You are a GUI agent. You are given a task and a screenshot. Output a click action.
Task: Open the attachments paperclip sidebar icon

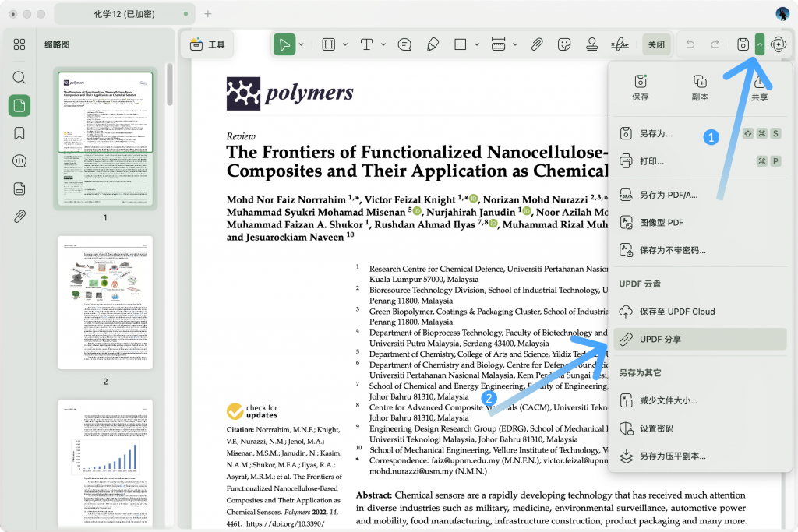tap(19, 217)
